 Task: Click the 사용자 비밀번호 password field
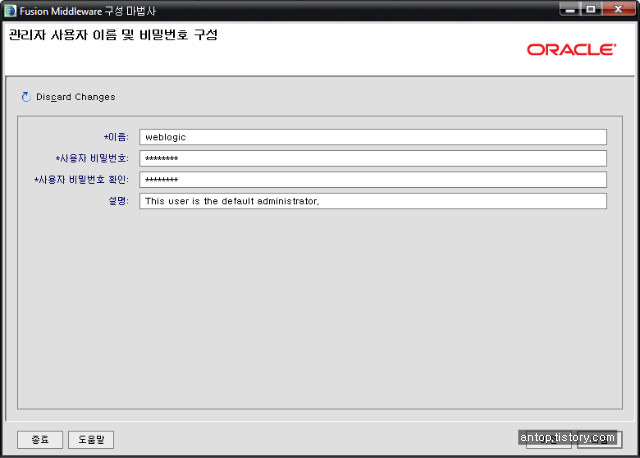[373, 158]
